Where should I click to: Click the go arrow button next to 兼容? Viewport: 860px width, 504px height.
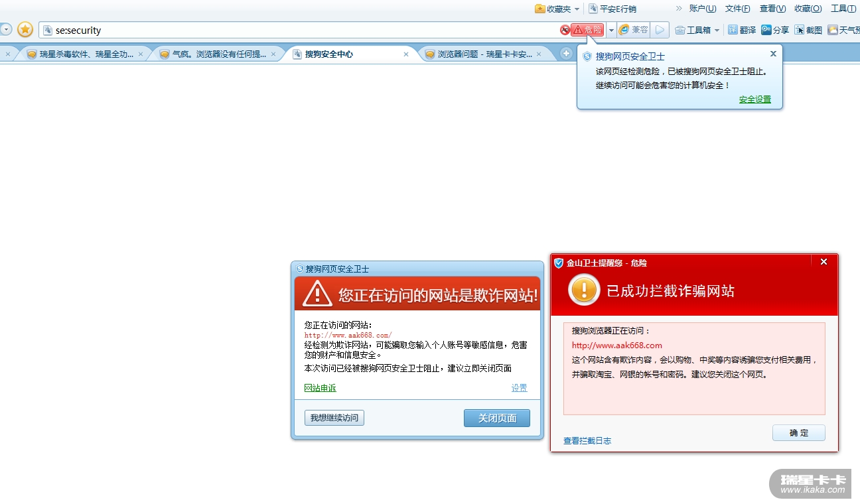(x=660, y=30)
